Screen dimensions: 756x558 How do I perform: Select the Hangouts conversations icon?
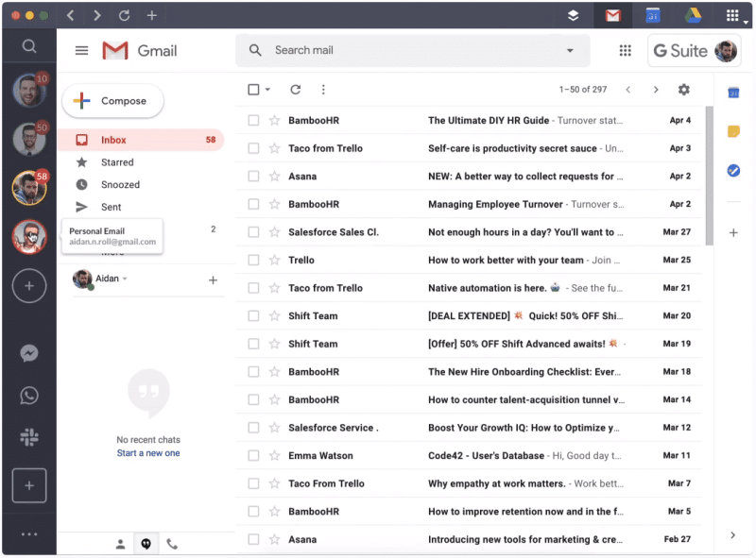(x=146, y=544)
